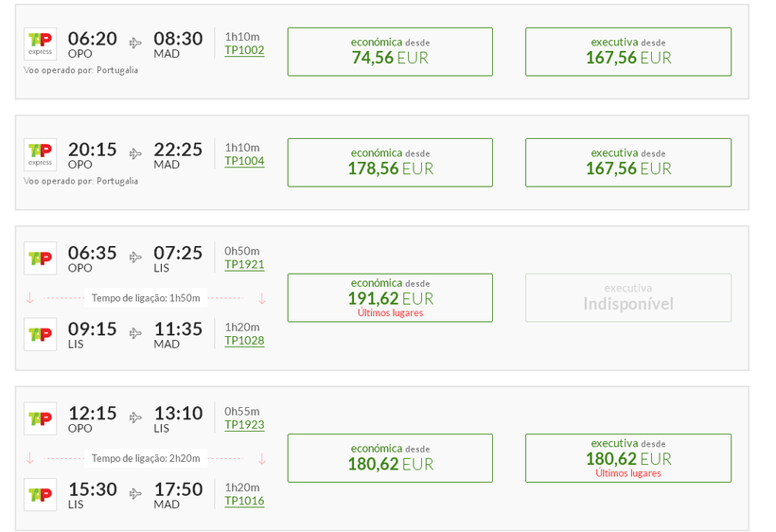Click TAP Express logo for 06:20 flight
Screen dimensions: 776x532
[40, 44]
